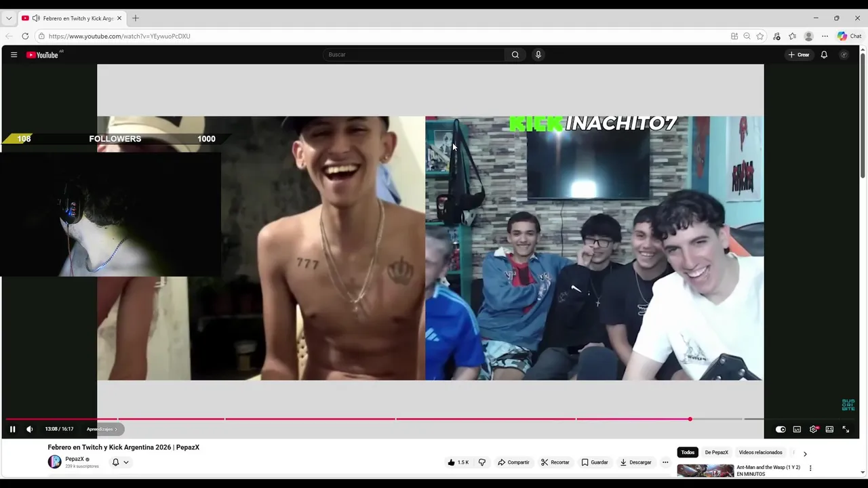Open options menu for Ant-Man video

pos(810,468)
